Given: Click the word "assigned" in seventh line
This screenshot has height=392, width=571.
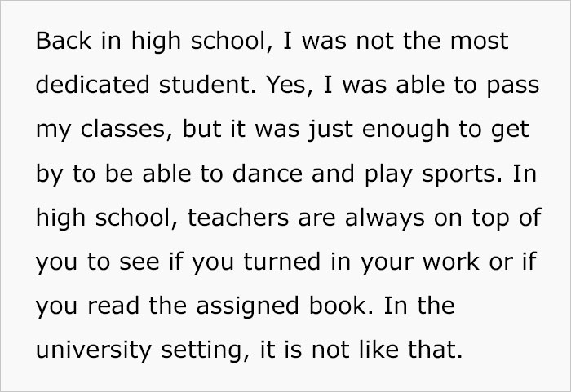Looking at the screenshot, I should pos(248,307).
